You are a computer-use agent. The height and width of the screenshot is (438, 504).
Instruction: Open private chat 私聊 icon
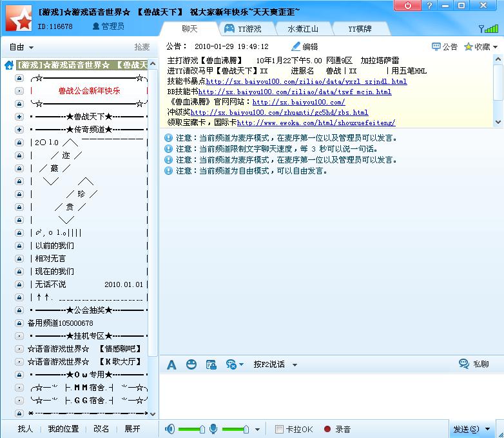(x=464, y=364)
